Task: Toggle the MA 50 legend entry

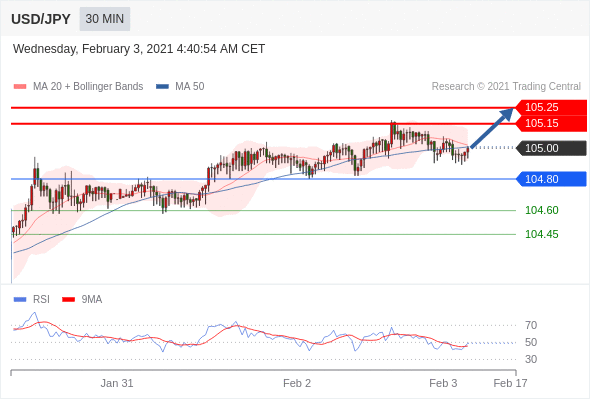Action: click(180, 87)
